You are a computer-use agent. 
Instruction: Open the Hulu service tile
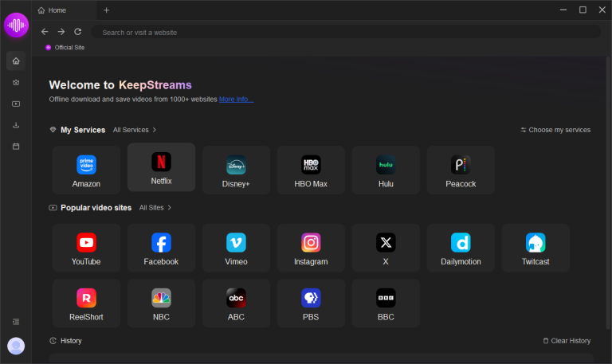pos(386,170)
